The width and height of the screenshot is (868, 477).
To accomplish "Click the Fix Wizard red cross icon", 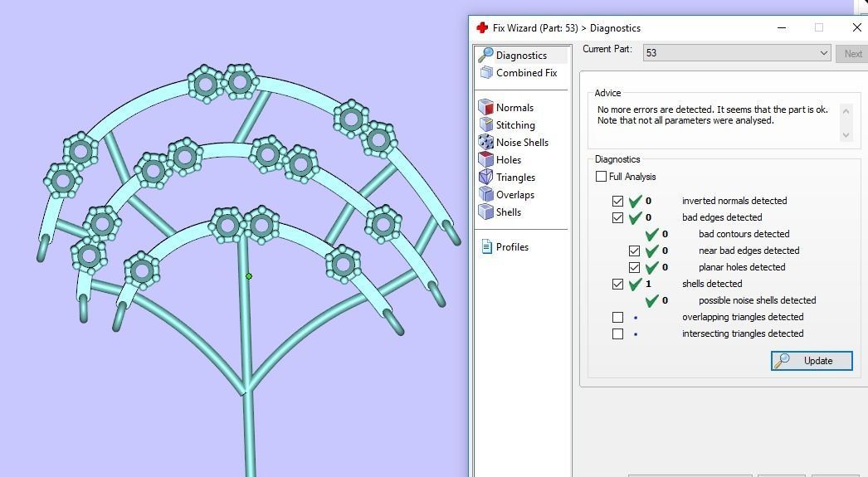I will [482, 27].
